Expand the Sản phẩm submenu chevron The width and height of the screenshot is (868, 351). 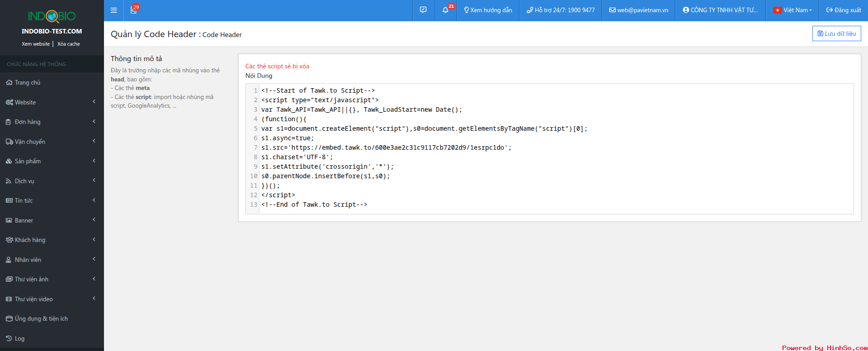point(94,161)
